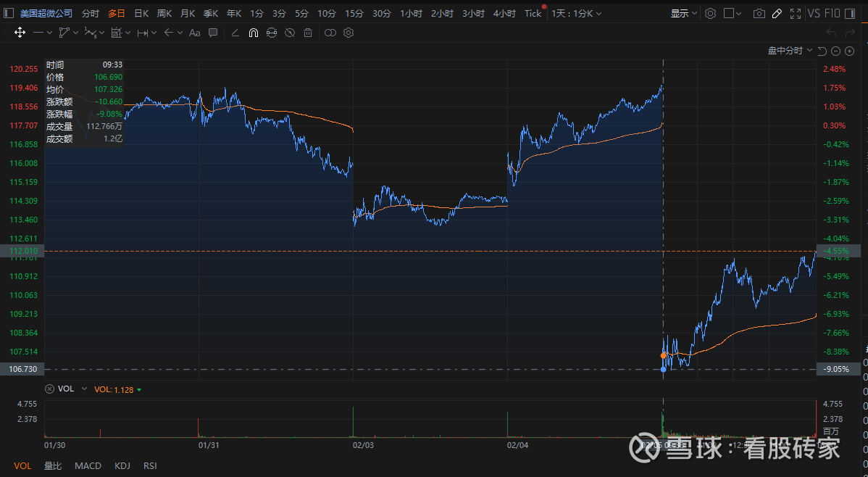The width and height of the screenshot is (868, 477).
Task: Click the eraser/angle line icon
Action: pos(235,33)
